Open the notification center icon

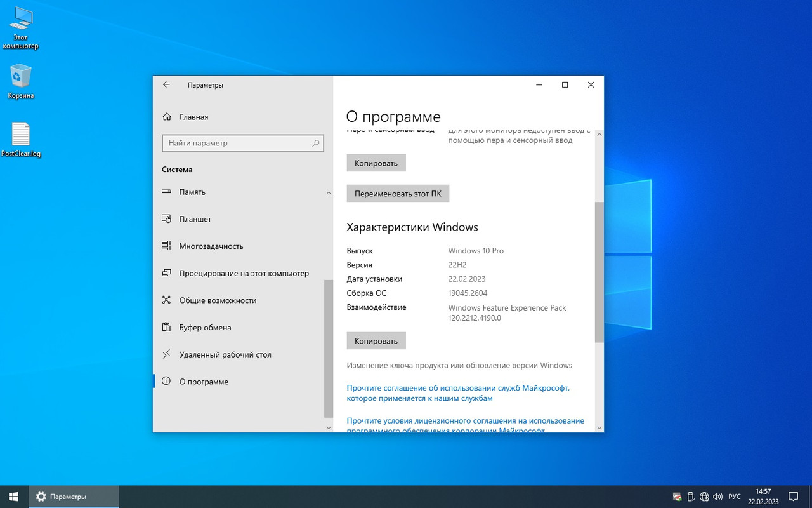click(794, 497)
